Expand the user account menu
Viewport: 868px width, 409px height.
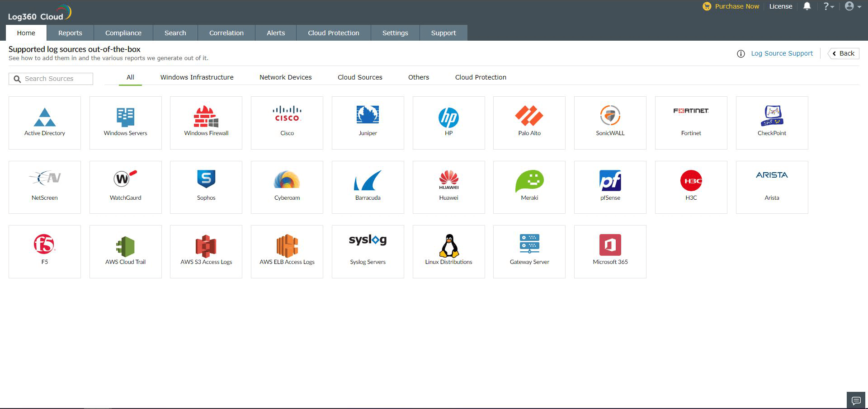click(x=852, y=6)
